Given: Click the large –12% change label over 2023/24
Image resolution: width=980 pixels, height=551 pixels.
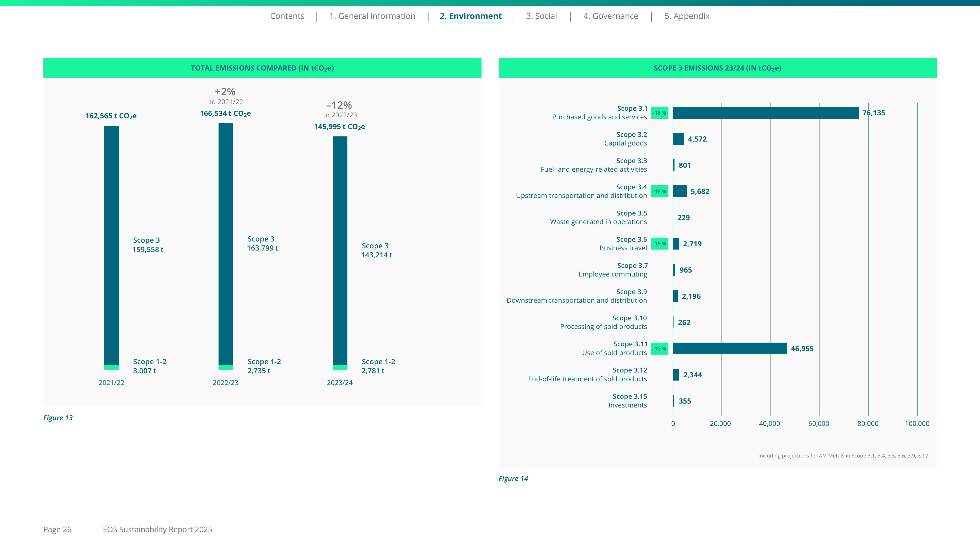Looking at the screenshot, I should tap(339, 105).
